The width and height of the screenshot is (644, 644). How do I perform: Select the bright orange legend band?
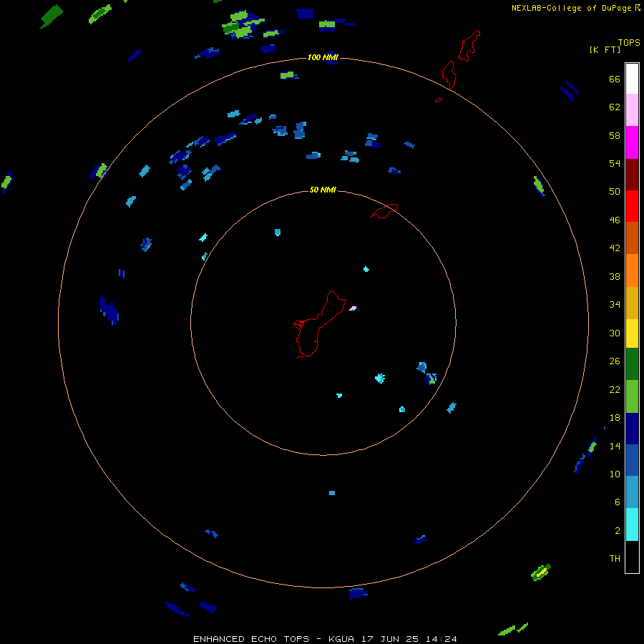(x=632, y=270)
